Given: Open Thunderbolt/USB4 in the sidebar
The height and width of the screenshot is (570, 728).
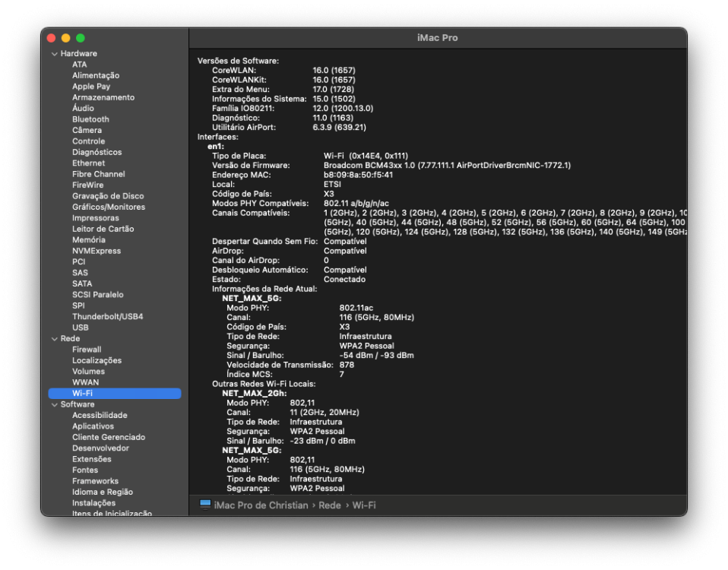Looking at the screenshot, I should (107, 317).
